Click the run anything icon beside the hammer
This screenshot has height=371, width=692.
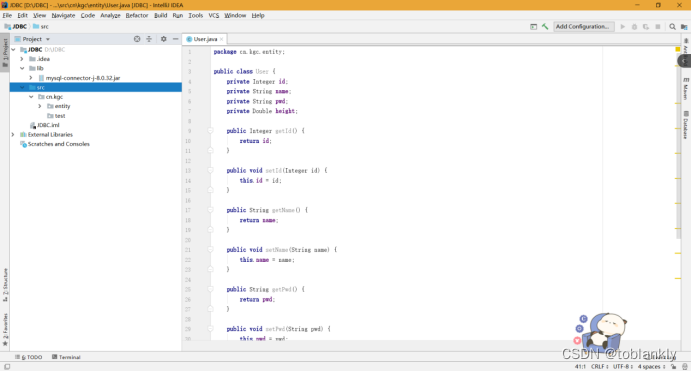[534, 26]
